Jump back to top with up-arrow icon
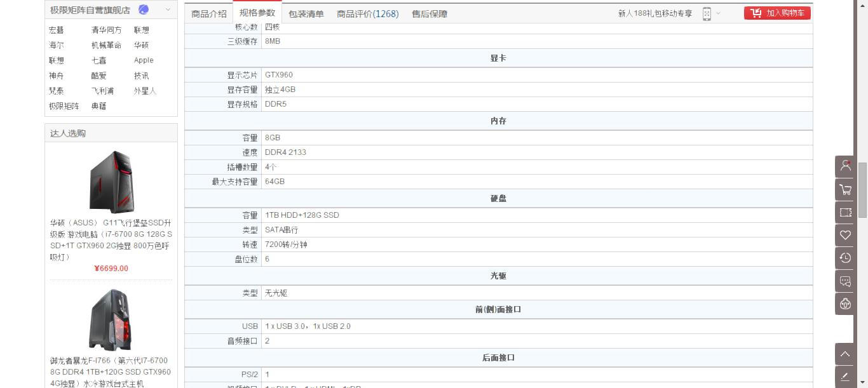 [x=846, y=354]
